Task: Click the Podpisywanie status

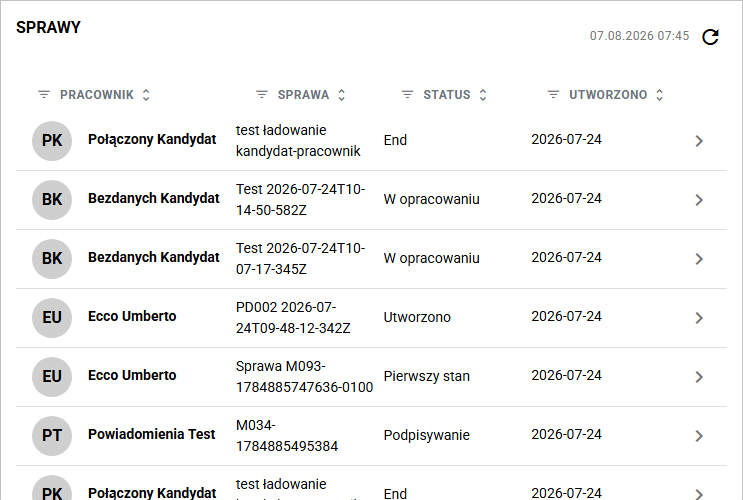Action: tap(426, 435)
